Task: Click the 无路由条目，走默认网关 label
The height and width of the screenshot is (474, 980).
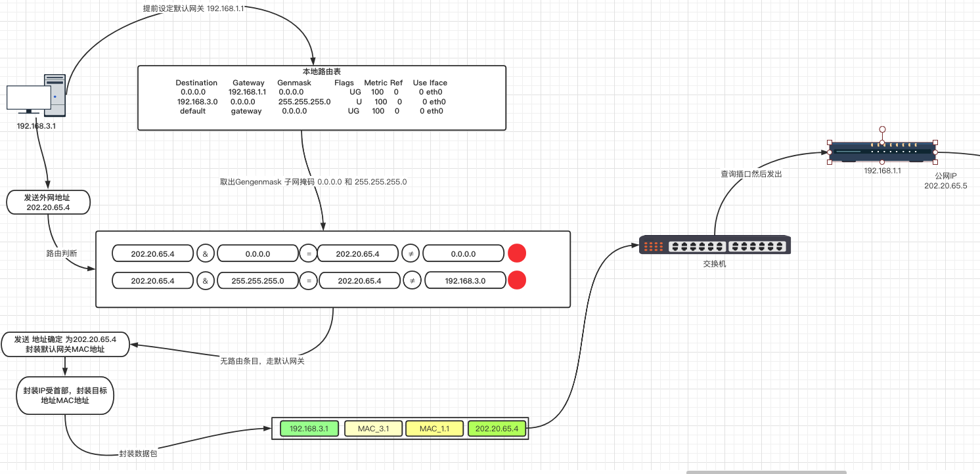Action: click(262, 361)
